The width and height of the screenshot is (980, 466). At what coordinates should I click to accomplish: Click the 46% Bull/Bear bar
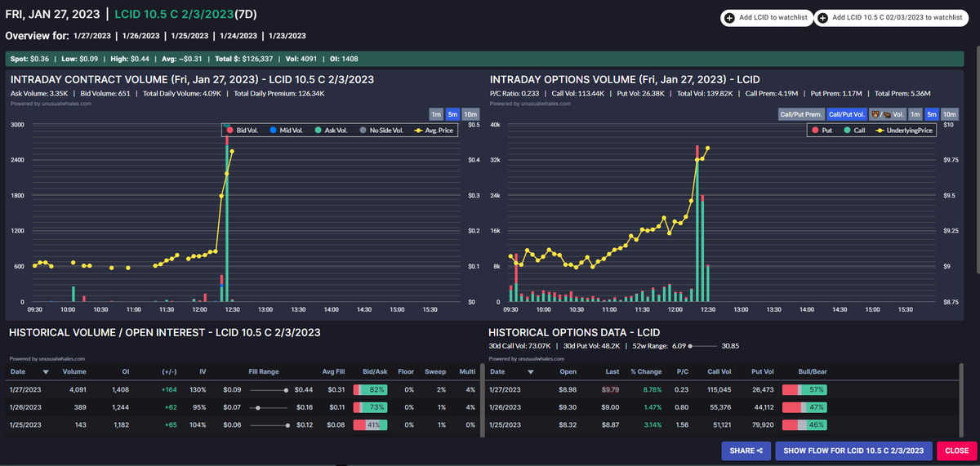coord(804,424)
